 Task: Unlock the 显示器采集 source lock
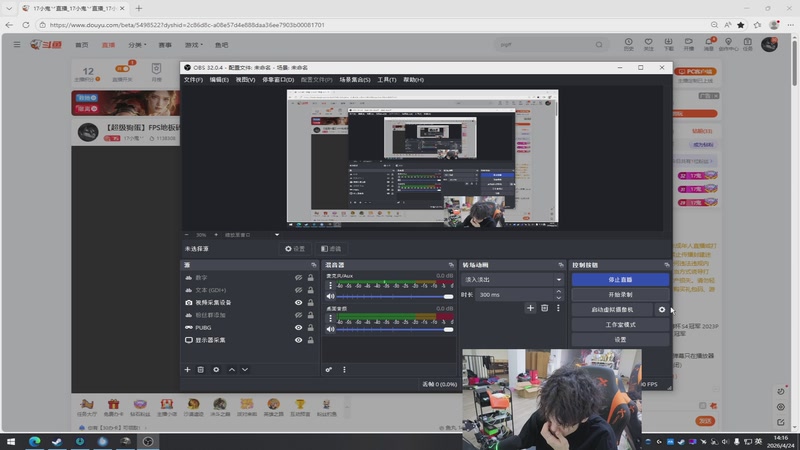point(310,340)
